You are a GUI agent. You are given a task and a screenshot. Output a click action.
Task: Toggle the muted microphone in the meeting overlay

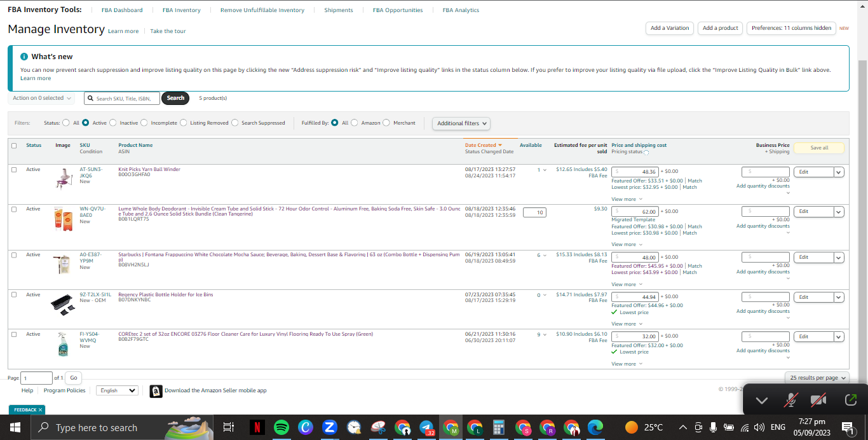pyautogui.click(x=791, y=400)
